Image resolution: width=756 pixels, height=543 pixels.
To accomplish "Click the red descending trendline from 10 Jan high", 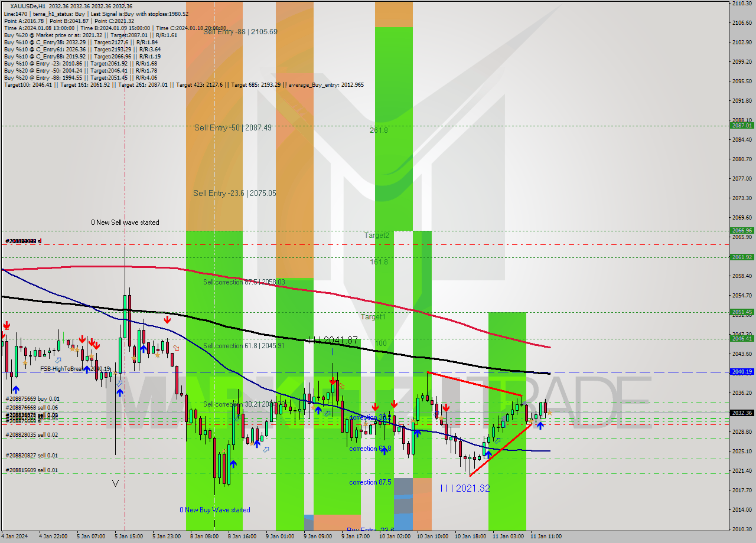I will point(474,384).
